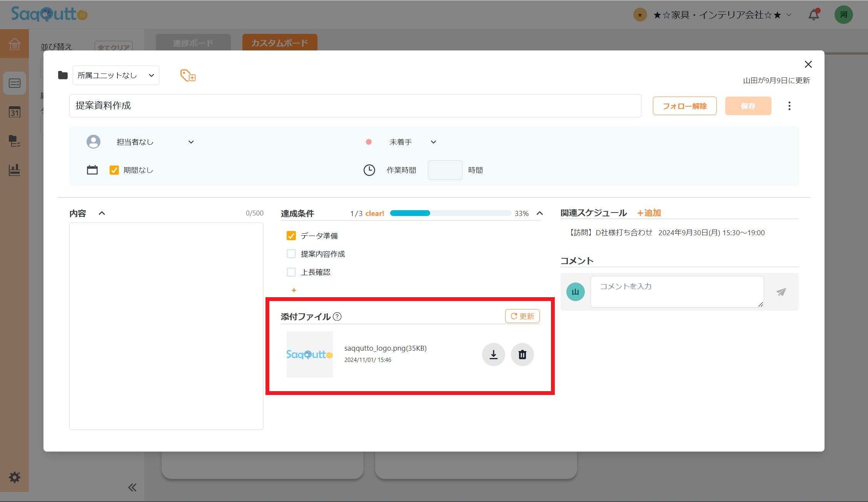Switch to the 進捗ボード tab
868x502 pixels.
tap(193, 43)
